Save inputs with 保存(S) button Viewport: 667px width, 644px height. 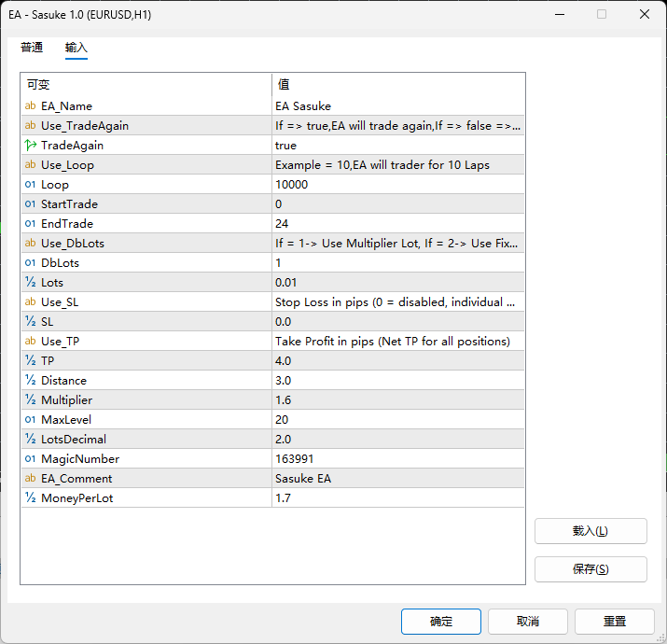click(x=591, y=569)
